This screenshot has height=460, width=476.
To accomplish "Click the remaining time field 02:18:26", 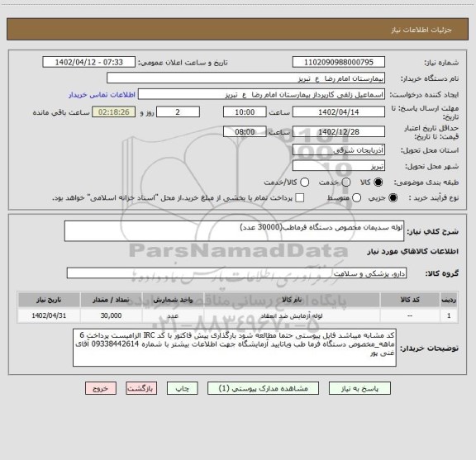I will 114,112.
